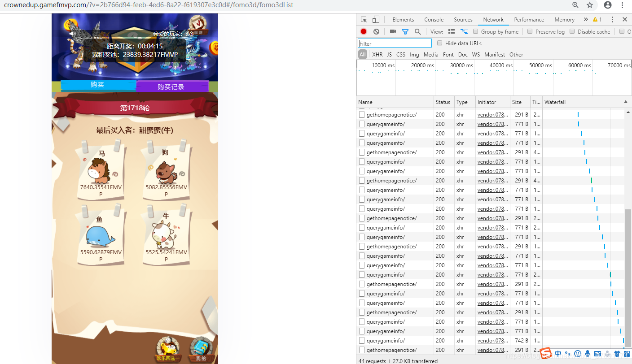The height and width of the screenshot is (364, 632).
Task: Open the 欢乐四选一 game icon
Action: coord(168,350)
